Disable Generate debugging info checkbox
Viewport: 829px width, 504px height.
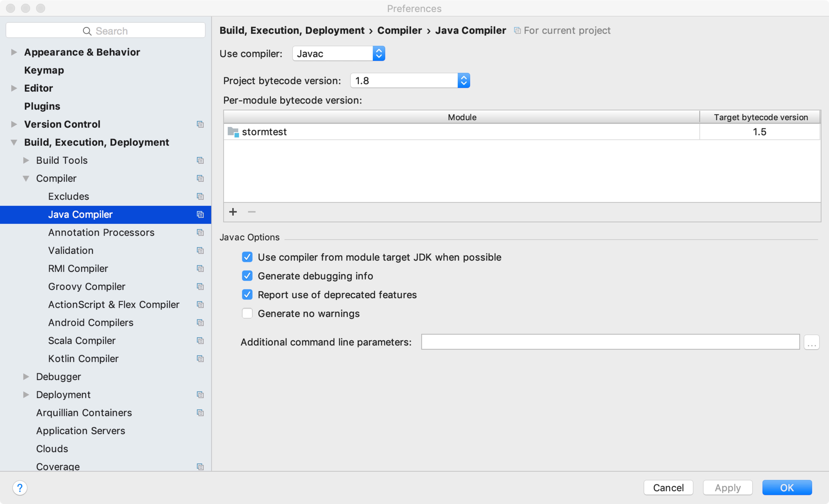click(x=247, y=276)
